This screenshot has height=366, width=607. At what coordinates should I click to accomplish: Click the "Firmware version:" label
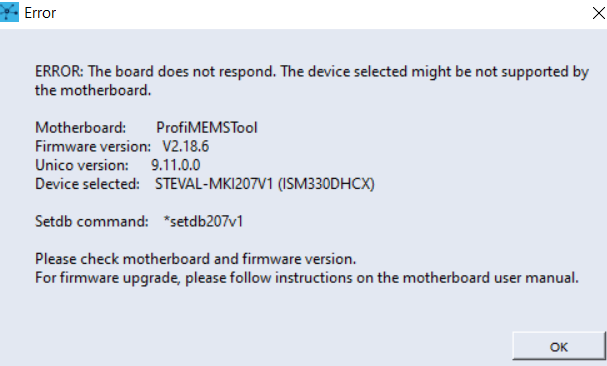point(93,147)
